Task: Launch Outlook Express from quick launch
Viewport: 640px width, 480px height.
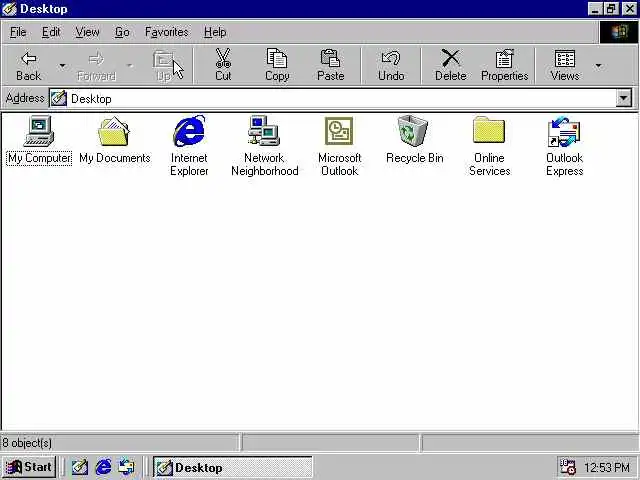Action: (x=127, y=467)
